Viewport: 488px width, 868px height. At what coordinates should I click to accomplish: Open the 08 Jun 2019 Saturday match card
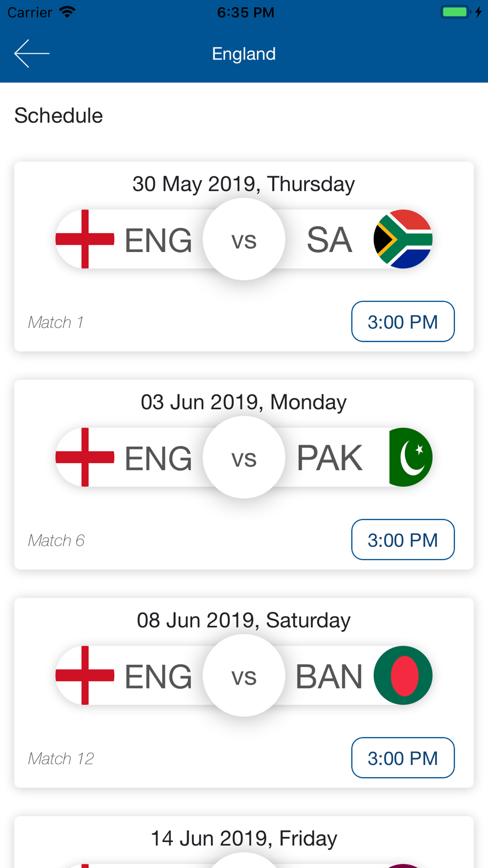click(x=244, y=693)
